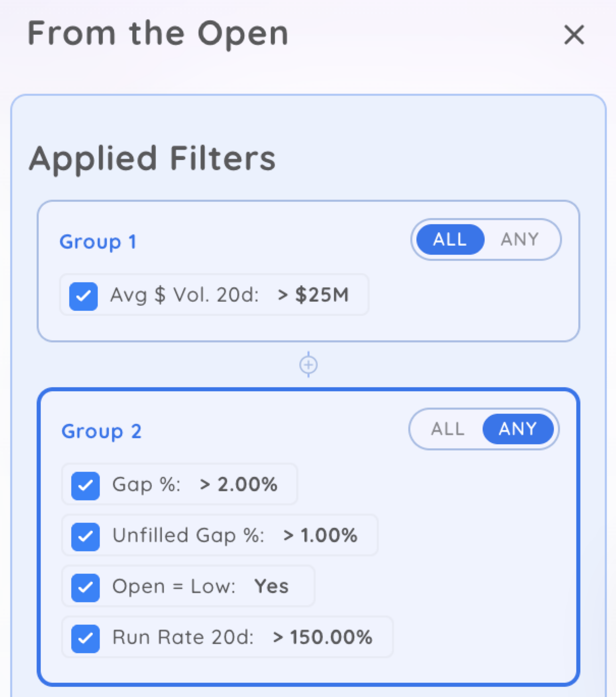Disable the Unfilled Gap % filter checkbox
The width and height of the screenshot is (616, 697).
coord(86,537)
